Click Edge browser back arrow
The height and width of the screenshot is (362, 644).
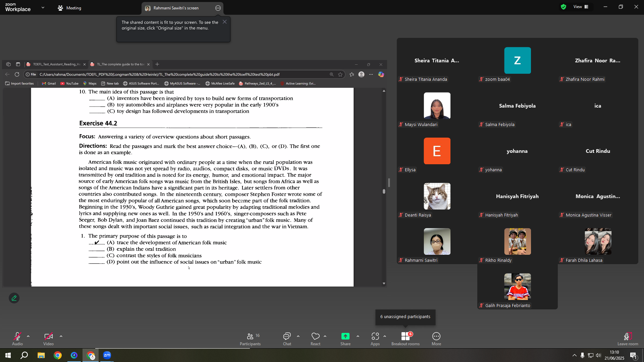(x=7, y=74)
